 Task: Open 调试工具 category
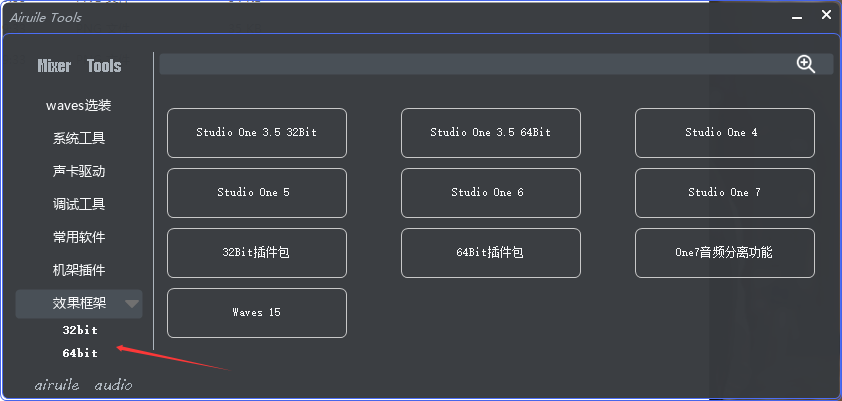coord(78,204)
